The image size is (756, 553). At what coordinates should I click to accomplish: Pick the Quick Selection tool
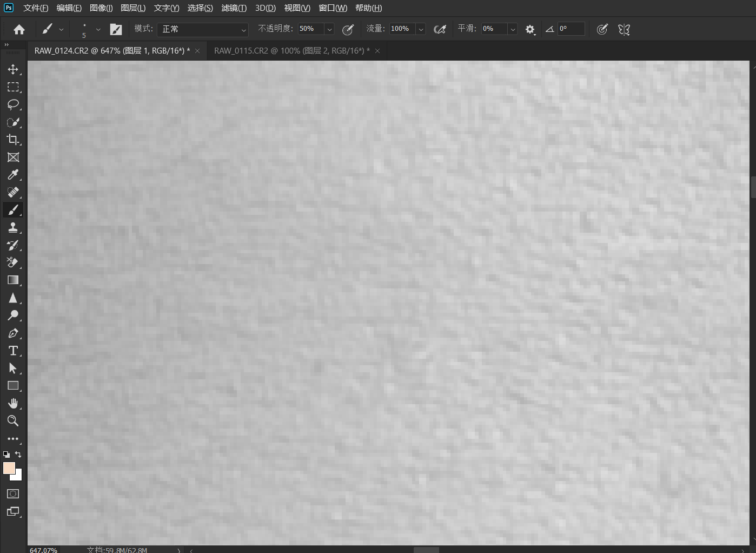click(13, 122)
